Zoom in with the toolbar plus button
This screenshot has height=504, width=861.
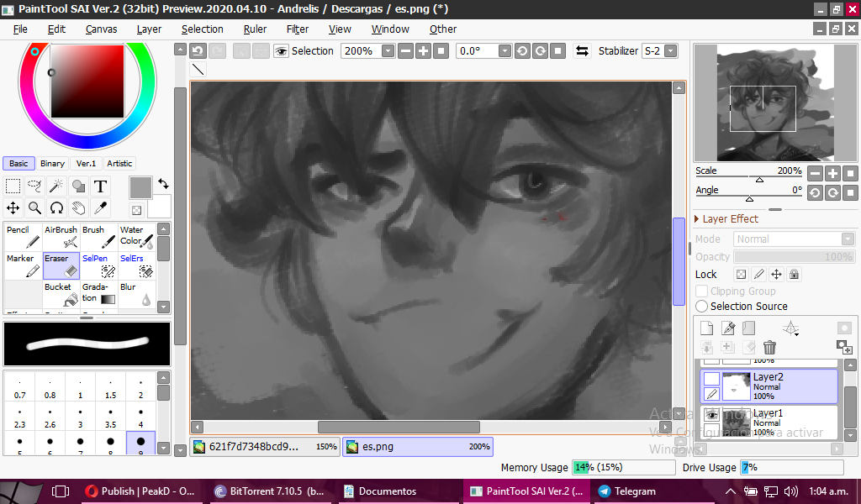tap(424, 51)
